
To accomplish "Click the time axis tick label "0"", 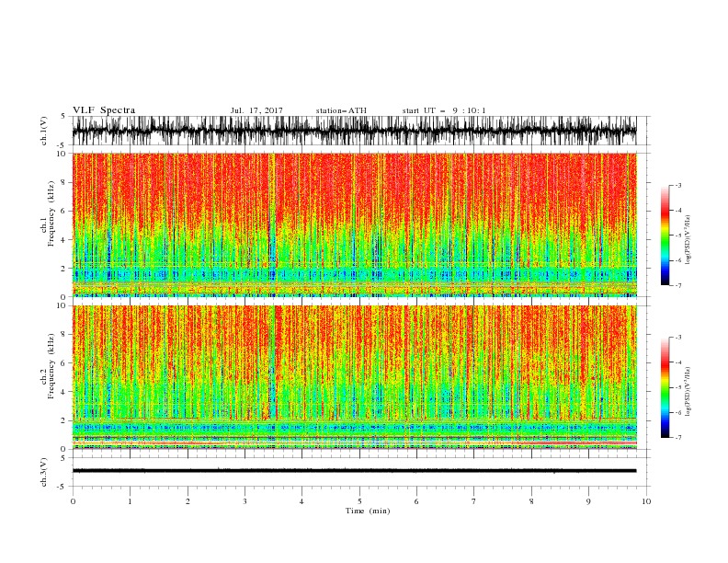I will 73,501.
